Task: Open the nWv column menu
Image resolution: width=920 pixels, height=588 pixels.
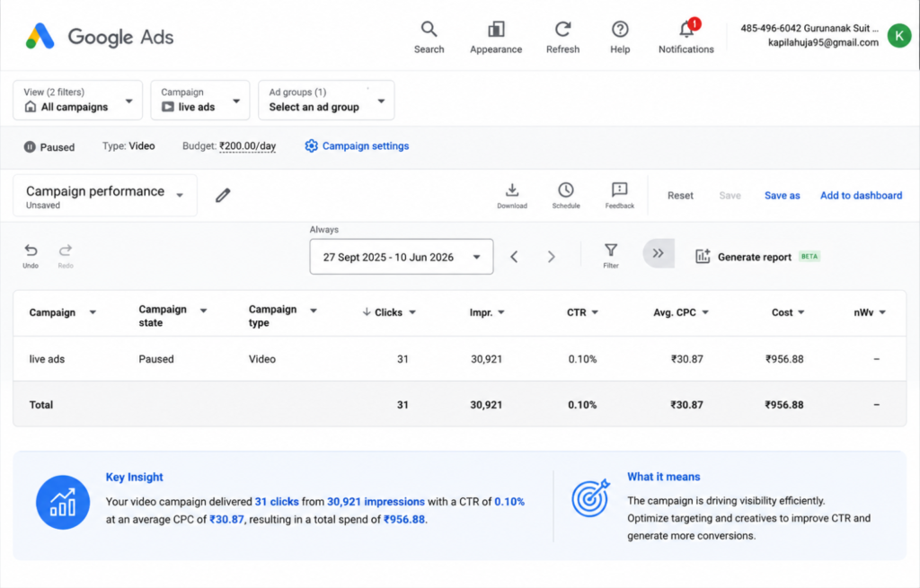Action: (x=882, y=312)
